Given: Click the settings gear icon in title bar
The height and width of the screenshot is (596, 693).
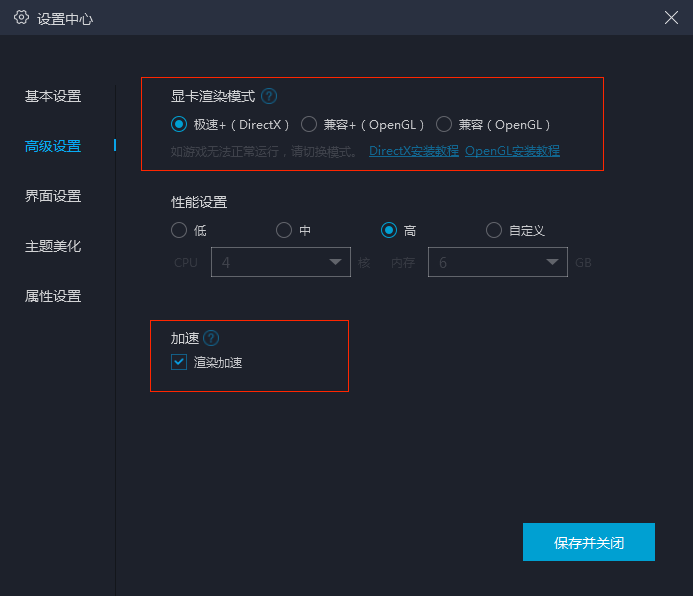Looking at the screenshot, I should tap(21, 17).
